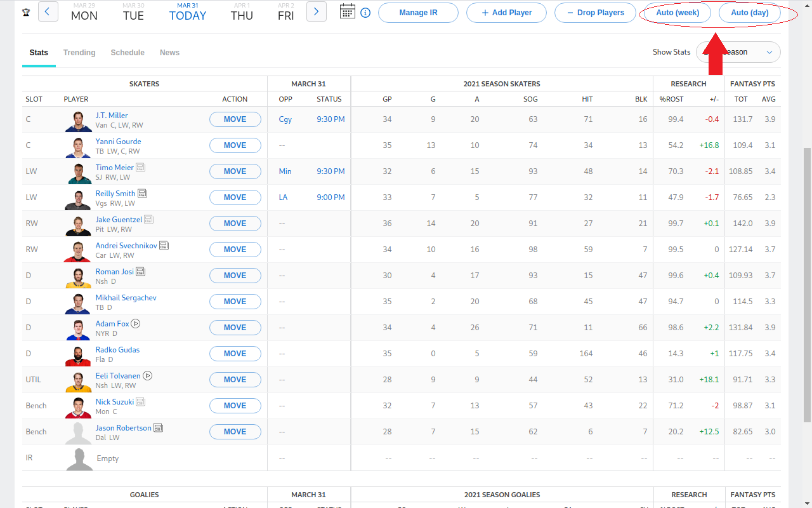The height and width of the screenshot is (508, 812).
Task: Sort skaters by SOG column
Action: coord(530,99)
